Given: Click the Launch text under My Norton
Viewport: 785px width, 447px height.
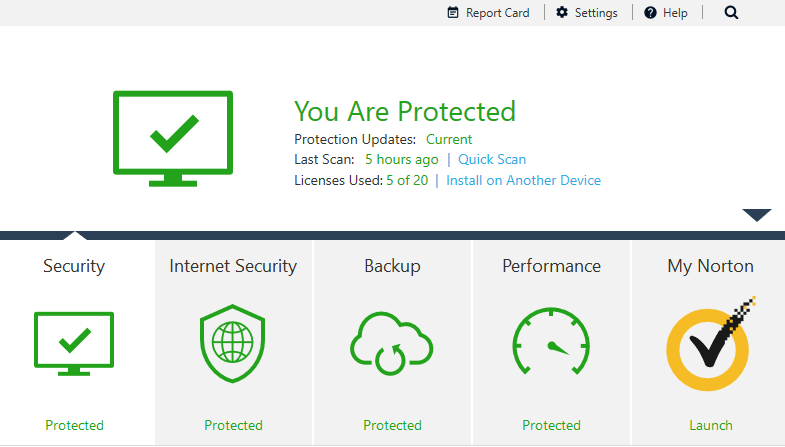Looking at the screenshot, I should [710, 425].
